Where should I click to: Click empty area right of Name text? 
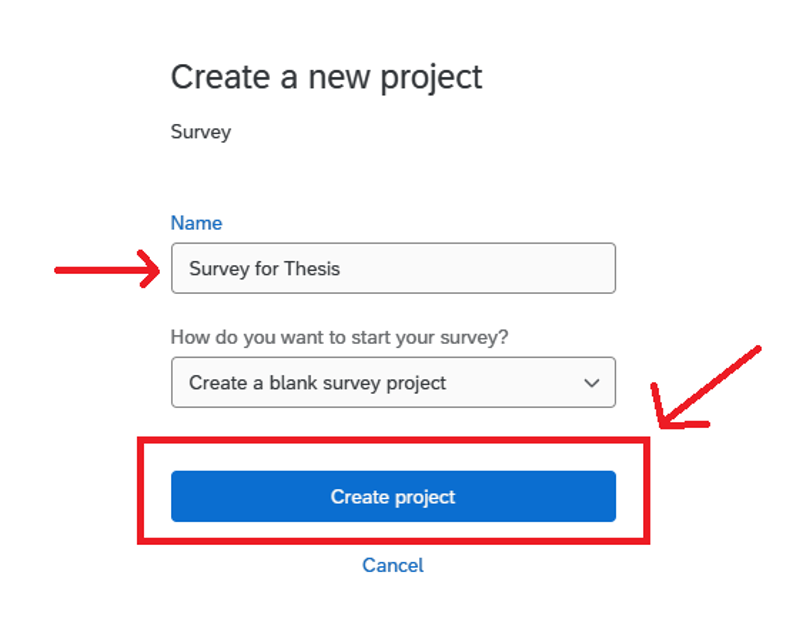click(x=480, y=268)
